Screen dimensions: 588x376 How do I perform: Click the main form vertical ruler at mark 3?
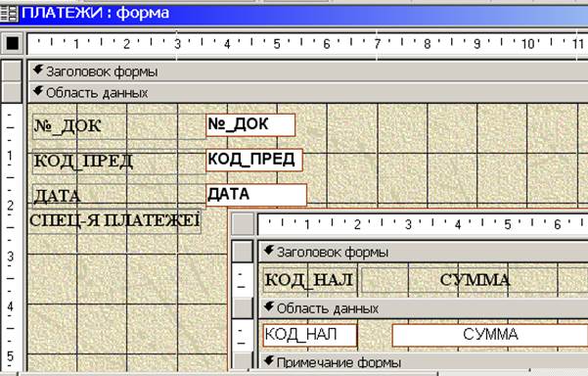pos(10,257)
